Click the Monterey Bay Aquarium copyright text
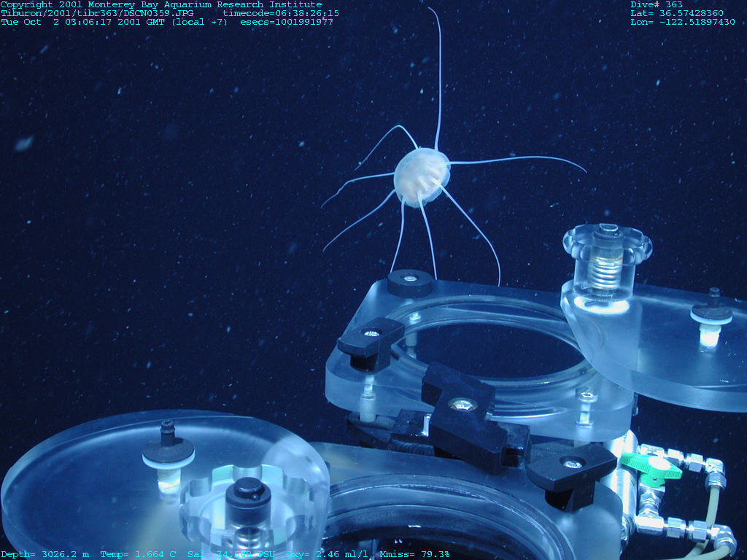The width and height of the screenshot is (747, 560). click(x=161, y=4)
